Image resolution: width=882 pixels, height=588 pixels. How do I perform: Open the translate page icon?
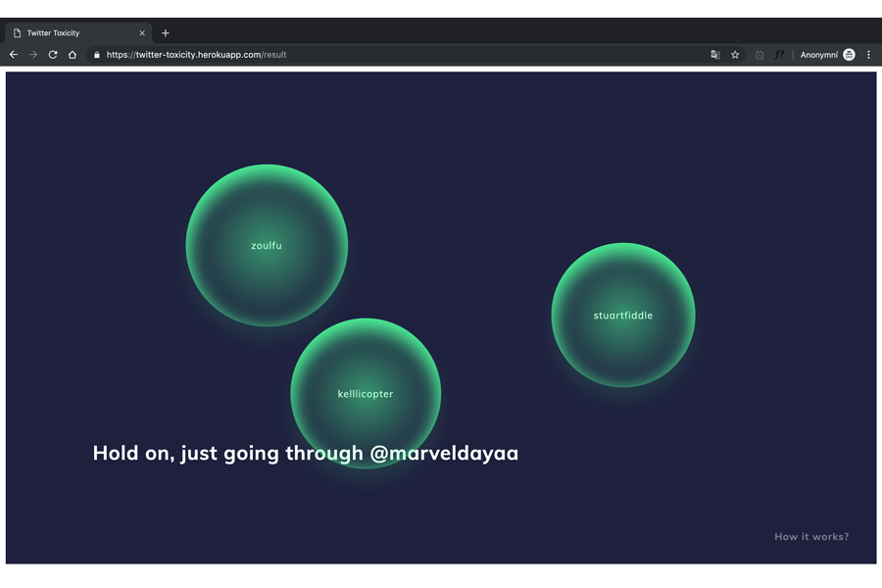(715, 55)
